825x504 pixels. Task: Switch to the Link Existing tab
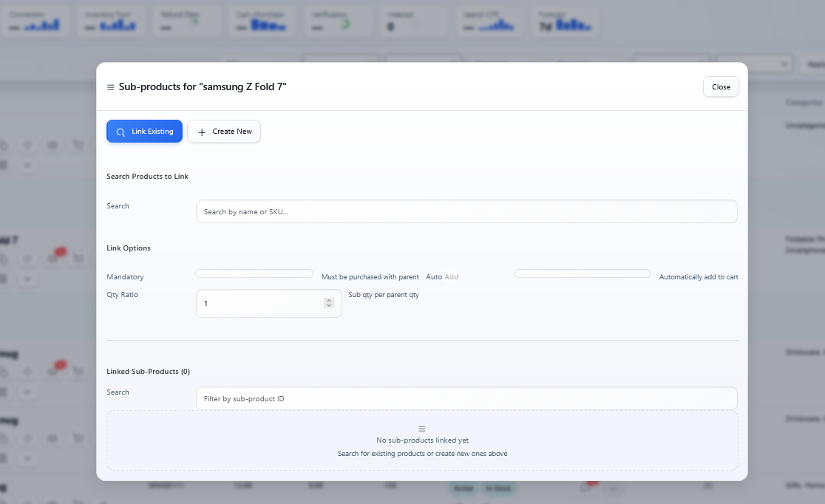coord(145,132)
